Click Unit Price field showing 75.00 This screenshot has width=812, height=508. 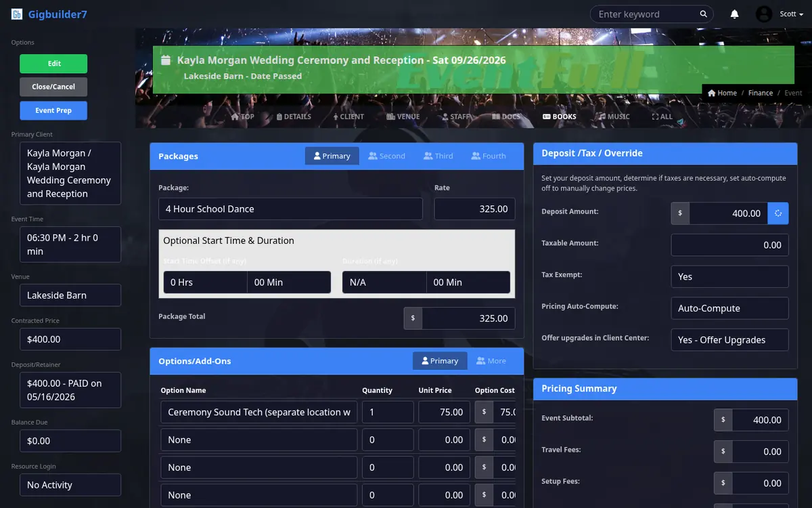(x=444, y=412)
